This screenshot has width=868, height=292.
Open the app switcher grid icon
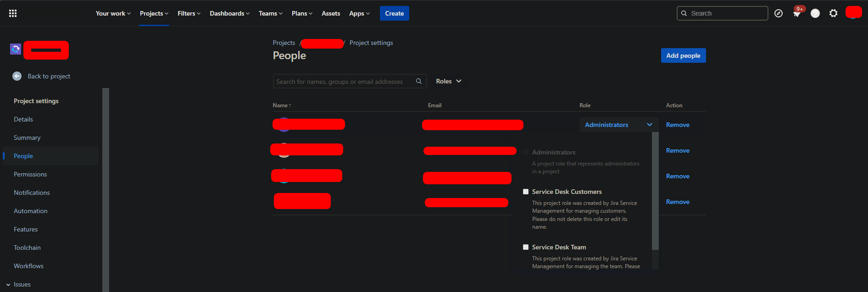13,13
